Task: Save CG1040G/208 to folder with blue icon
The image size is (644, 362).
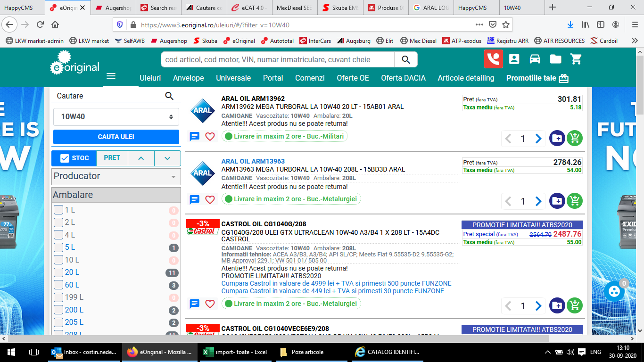Action: coord(557,305)
